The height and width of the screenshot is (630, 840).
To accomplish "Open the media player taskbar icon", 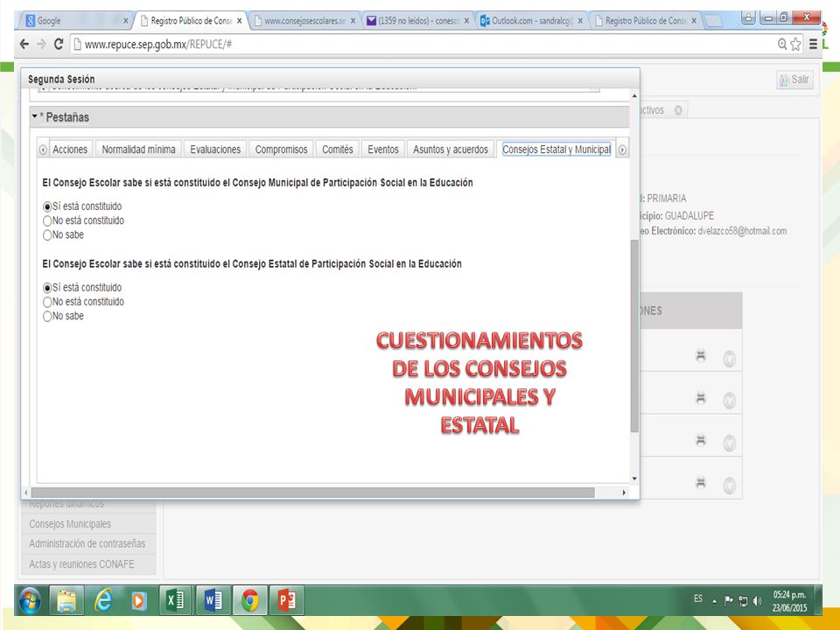I will click(138, 600).
